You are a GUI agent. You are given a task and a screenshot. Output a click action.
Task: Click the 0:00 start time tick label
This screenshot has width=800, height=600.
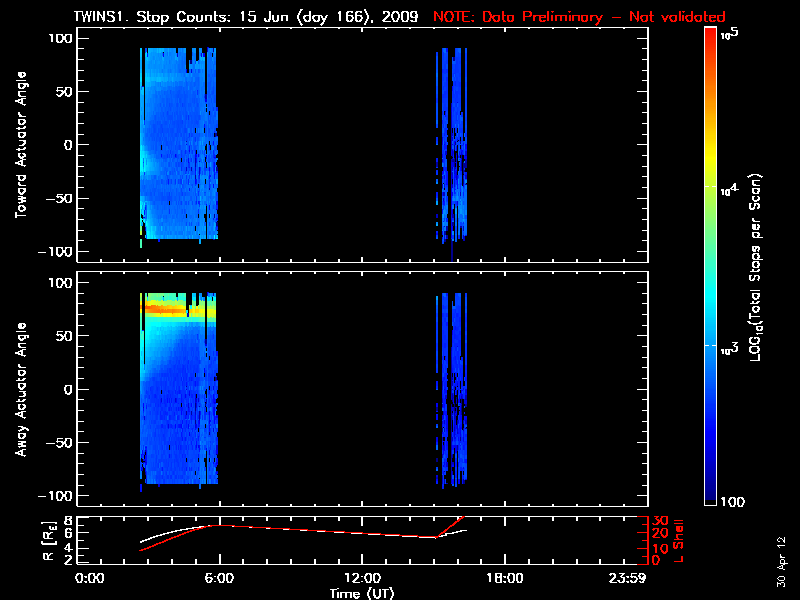point(90,578)
